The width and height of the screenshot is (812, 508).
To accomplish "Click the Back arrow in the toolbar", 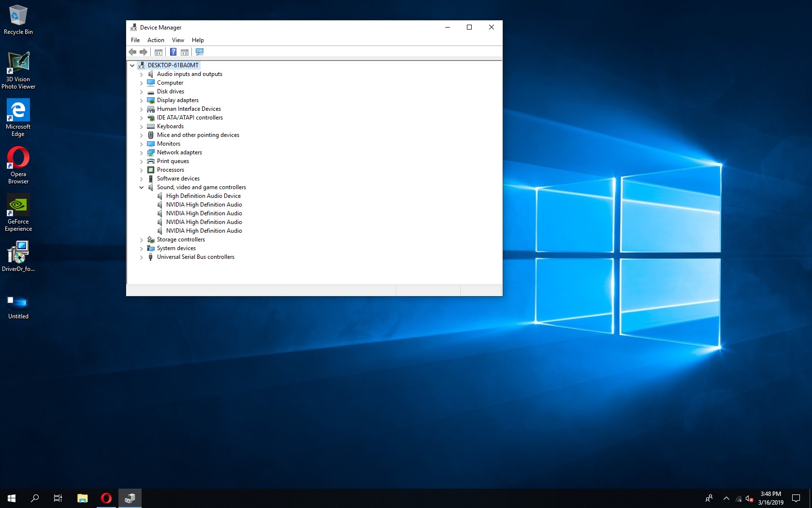I will (x=132, y=52).
